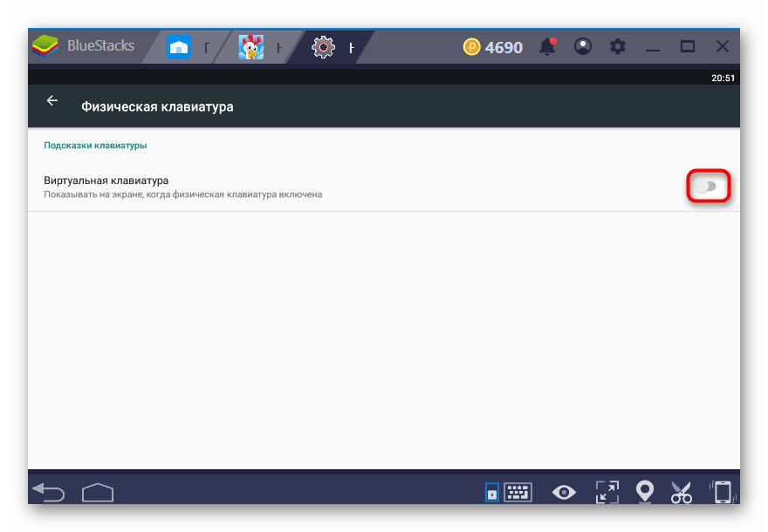This screenshot has height=532, width=768.
Task: Minimize the BlueStacks window
Action: click(653, 50)
